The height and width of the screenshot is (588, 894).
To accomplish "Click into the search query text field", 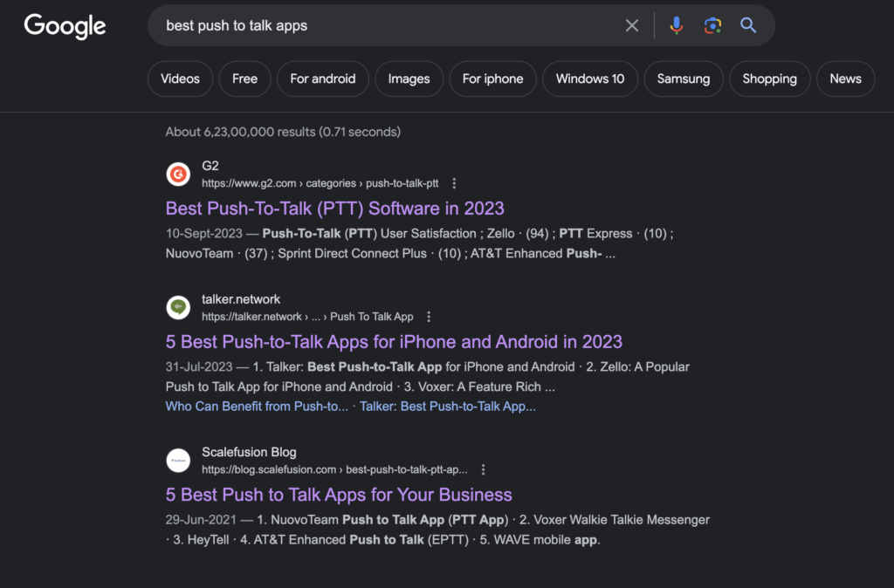I will click(388, 25).
